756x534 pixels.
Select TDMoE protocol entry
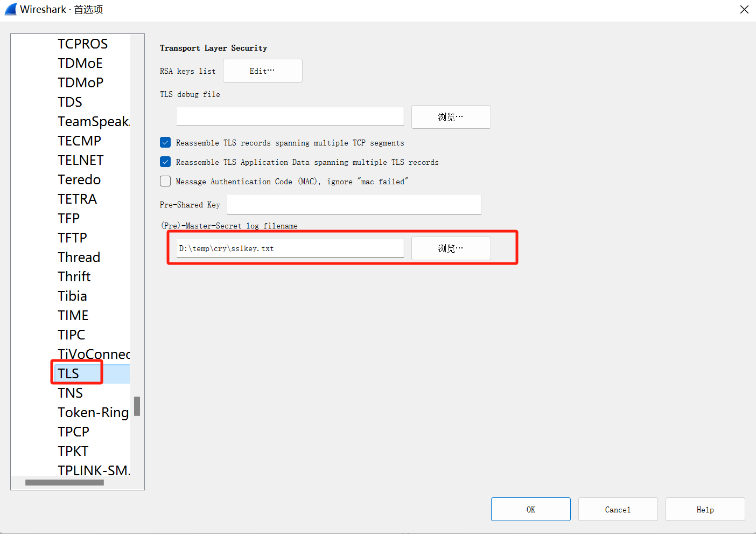(x=80, y=63)
